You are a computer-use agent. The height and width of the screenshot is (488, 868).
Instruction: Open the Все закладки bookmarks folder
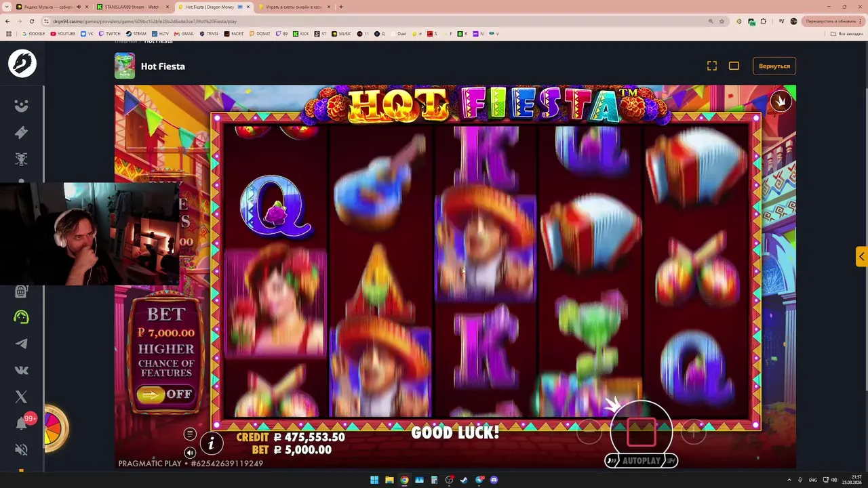[x=848, y=33]
